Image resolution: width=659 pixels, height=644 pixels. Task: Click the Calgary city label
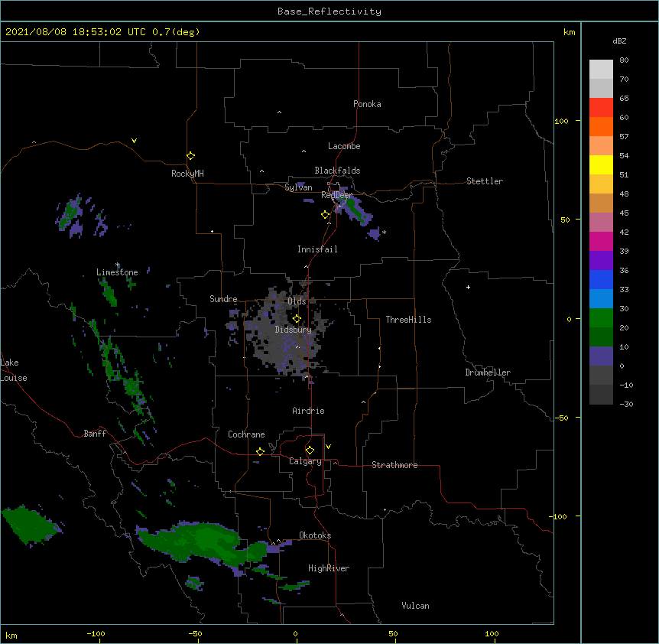point(305,461)
